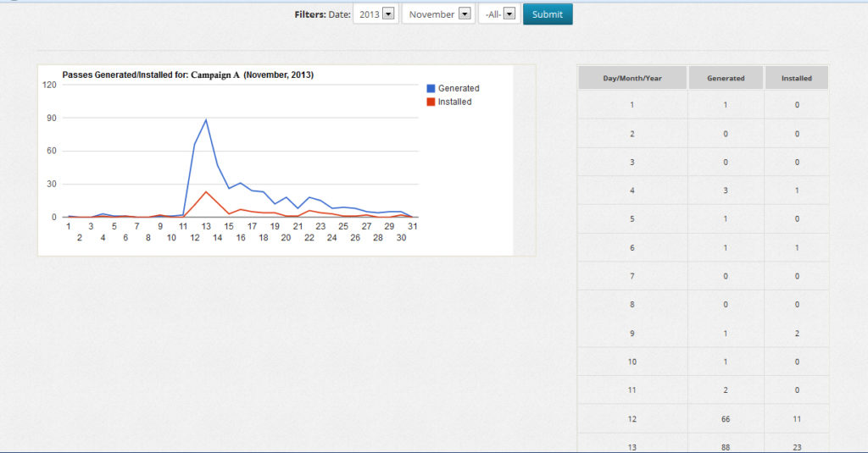868x453 pixels.
Task: Select day 12 row's Installed value 11
Action: pos(797,419)
